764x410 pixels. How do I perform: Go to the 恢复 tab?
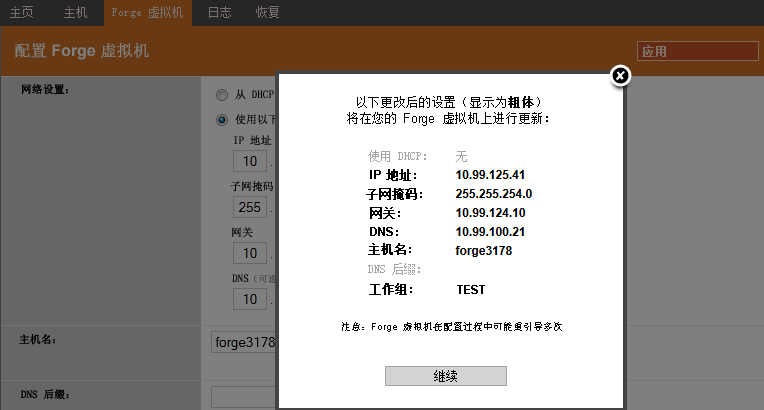[x=267, y=13]
